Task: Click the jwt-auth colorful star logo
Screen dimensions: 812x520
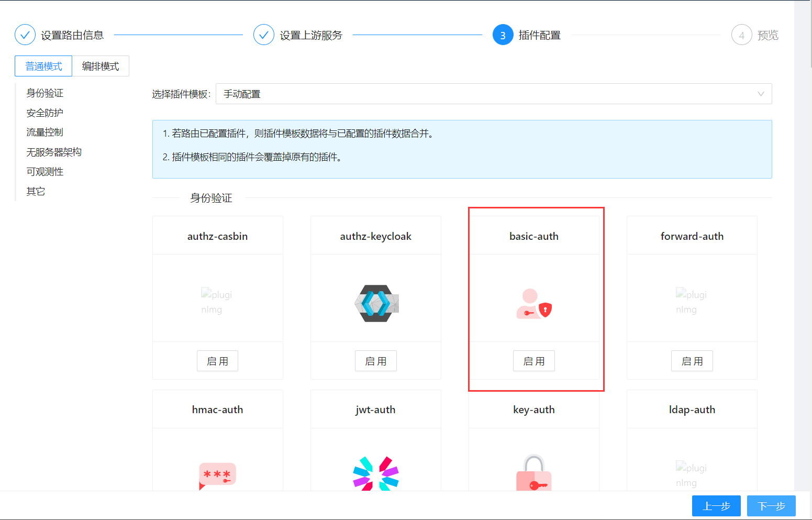Action: tap(376, 473)
